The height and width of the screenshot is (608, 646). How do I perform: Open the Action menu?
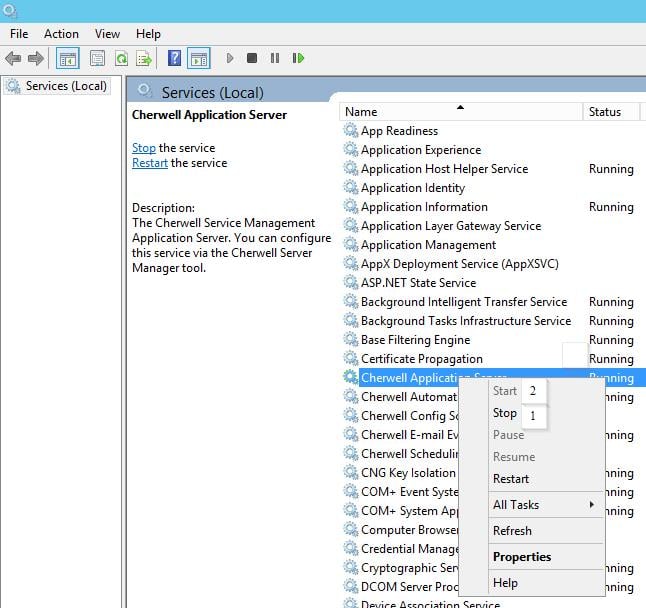pos(61,34)
